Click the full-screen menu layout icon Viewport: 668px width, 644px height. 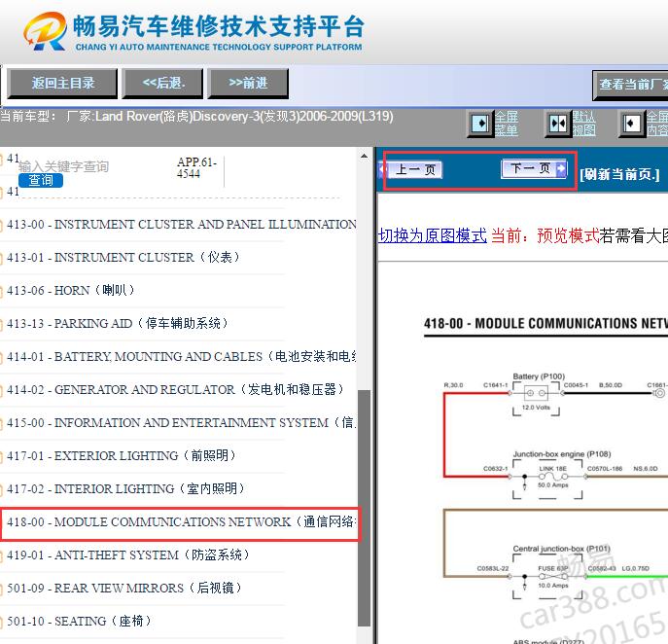(480, 124)
